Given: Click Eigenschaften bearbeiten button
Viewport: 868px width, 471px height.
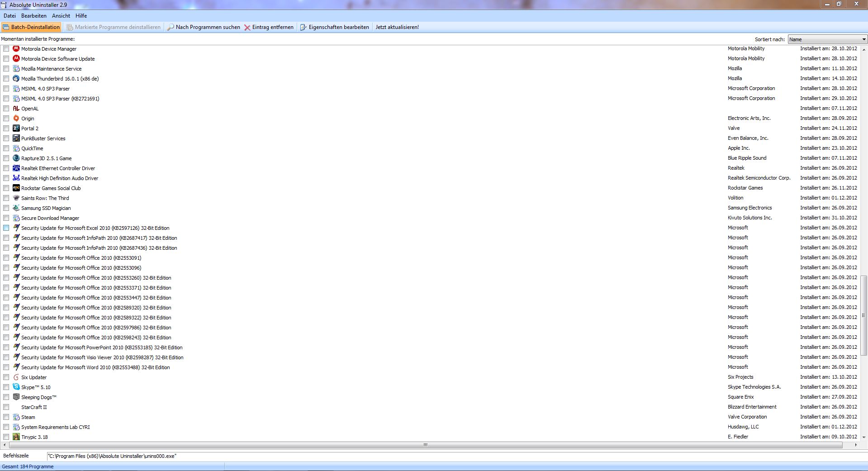Looking at the screenshot, I should [x=335, y=27].
